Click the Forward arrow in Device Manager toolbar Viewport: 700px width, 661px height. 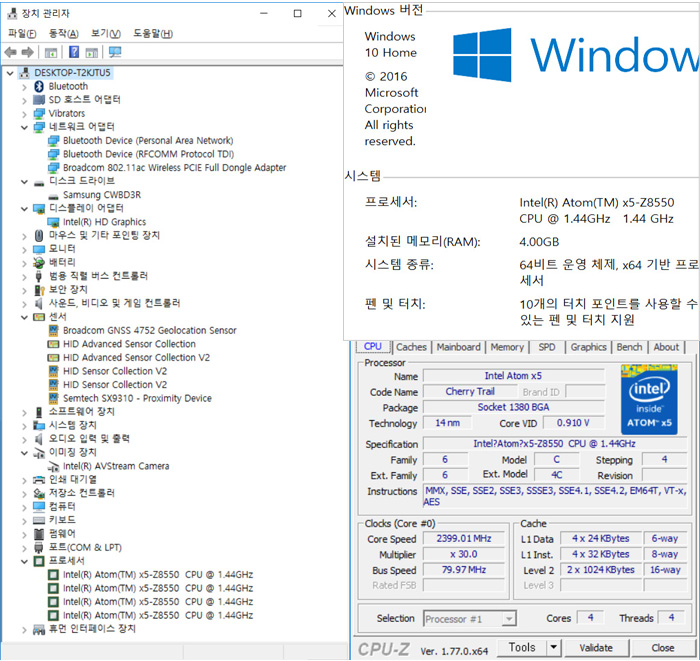pyautogui.click(x=28, y=52)
